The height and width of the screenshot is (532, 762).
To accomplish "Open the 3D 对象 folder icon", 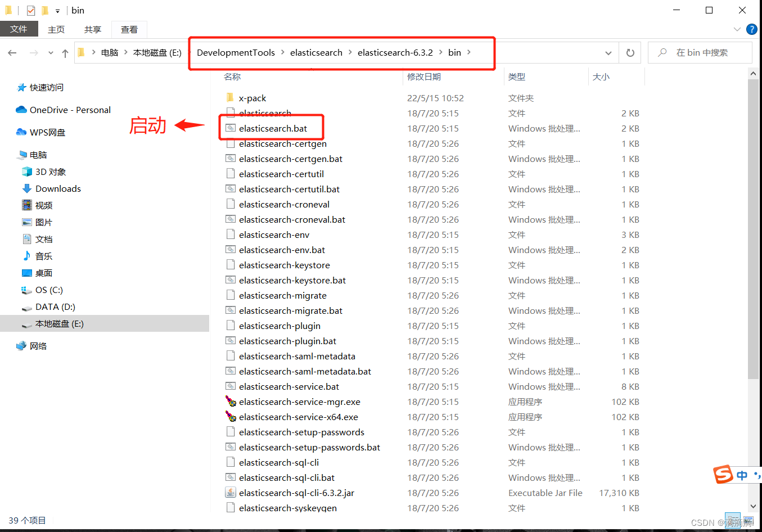I will [27, 172].
